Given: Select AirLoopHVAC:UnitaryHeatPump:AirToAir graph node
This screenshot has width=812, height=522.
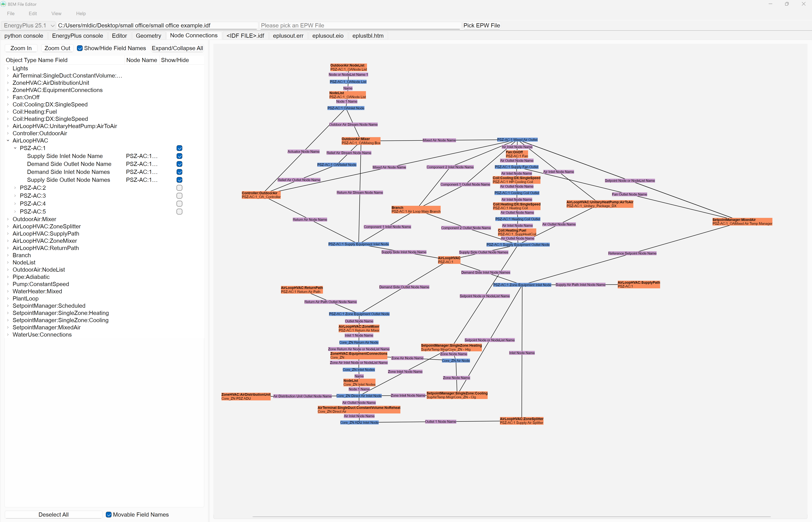Looking at the screenshot, I should [x=600, y=204].
